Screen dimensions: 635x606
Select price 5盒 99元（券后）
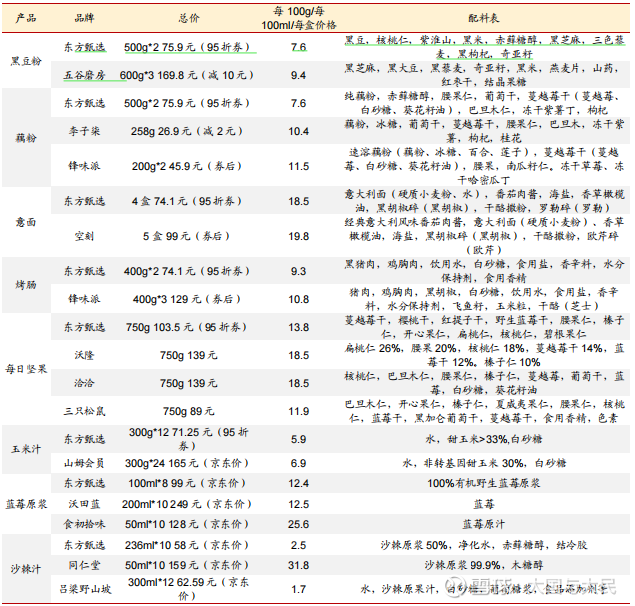187,236
